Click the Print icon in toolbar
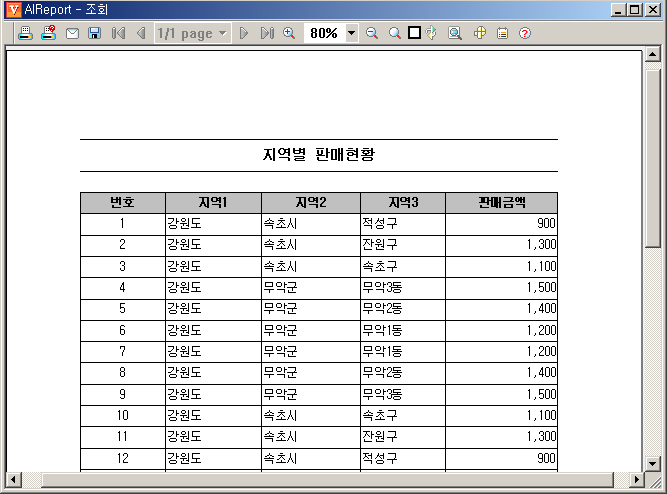The height and width of the screenshot is (494, 667). coord(26,33)
